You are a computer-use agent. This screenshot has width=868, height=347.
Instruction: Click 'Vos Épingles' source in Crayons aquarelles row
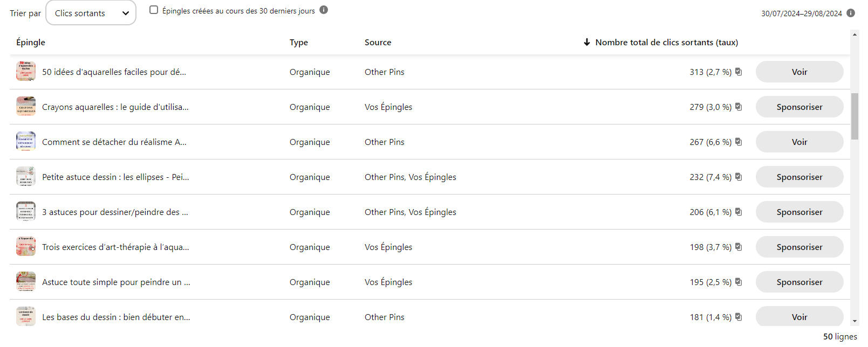pyautogui.click(x=388, y=107)
